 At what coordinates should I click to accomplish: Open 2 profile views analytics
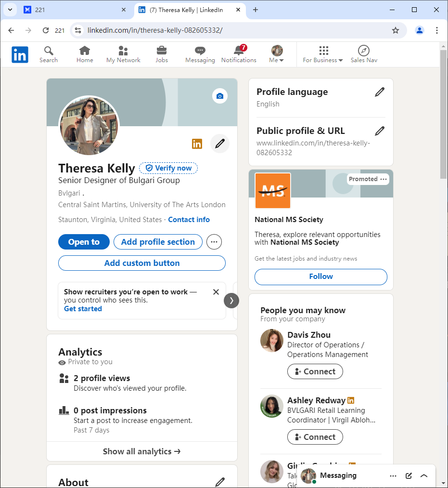(x=102, y=378)
